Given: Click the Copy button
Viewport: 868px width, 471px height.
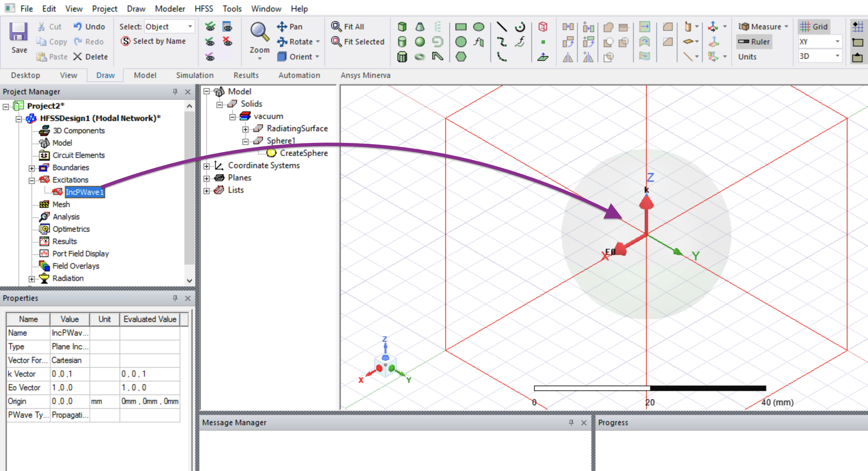Looking at the screenshot, I should pos(52,41).
